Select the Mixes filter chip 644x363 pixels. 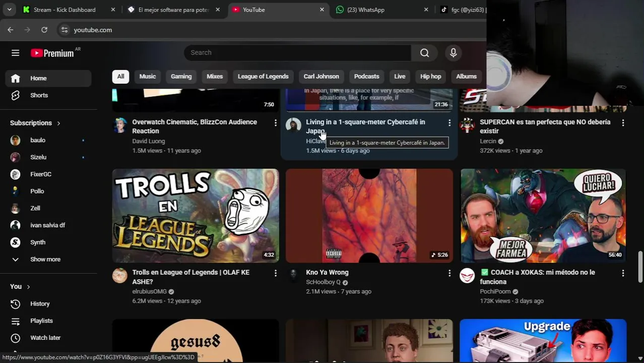[215, 77]
